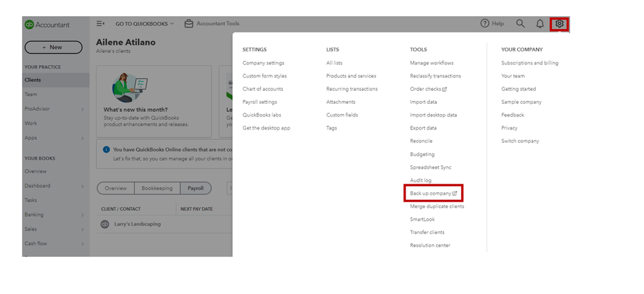Open the settings gear icon

[559, 24]
